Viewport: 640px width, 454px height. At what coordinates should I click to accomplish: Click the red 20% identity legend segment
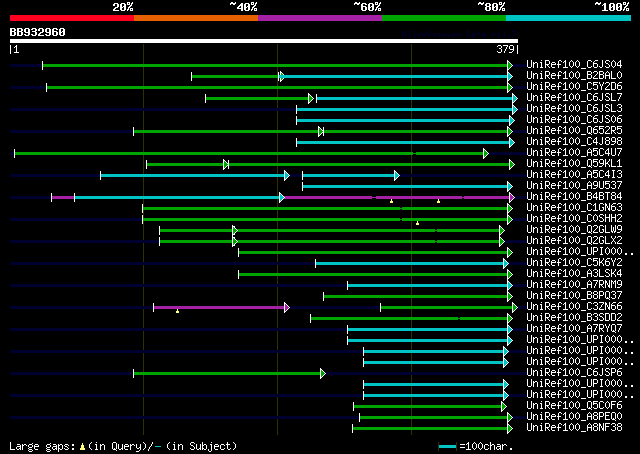pyautogui.click(x=72, y=18)
